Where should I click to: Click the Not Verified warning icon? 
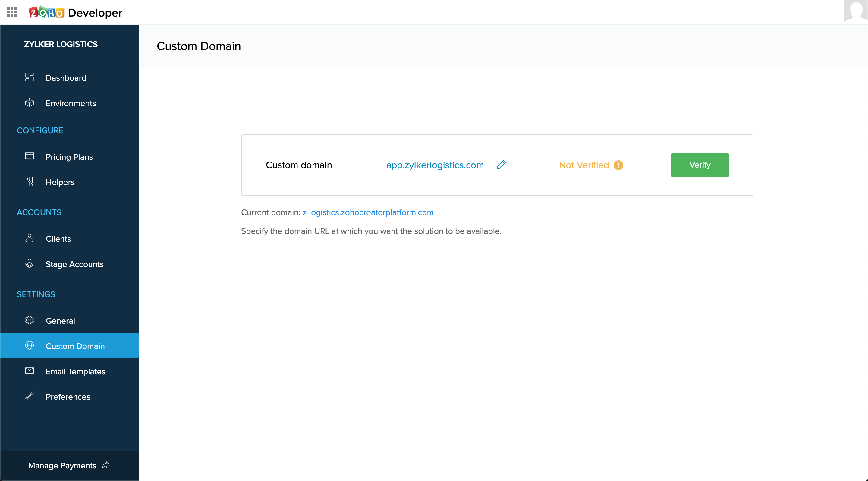[x=618, y=165]
